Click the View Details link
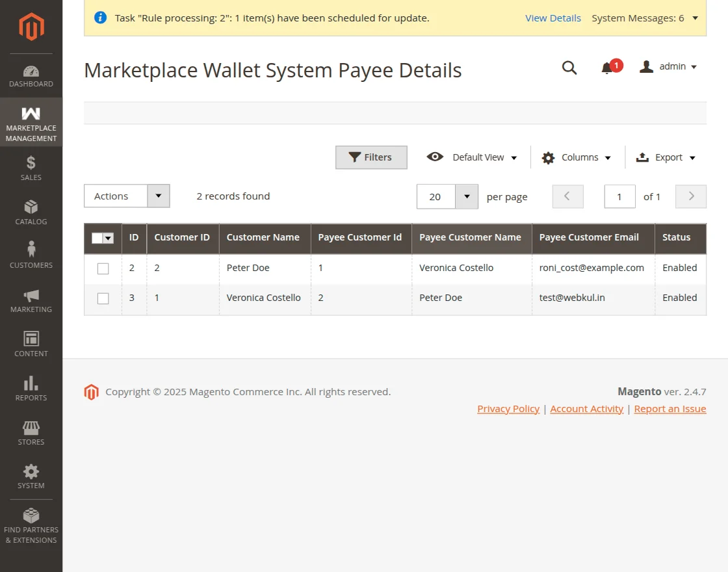The height and width of the screenshot is (572, 728). pos(552,18)
